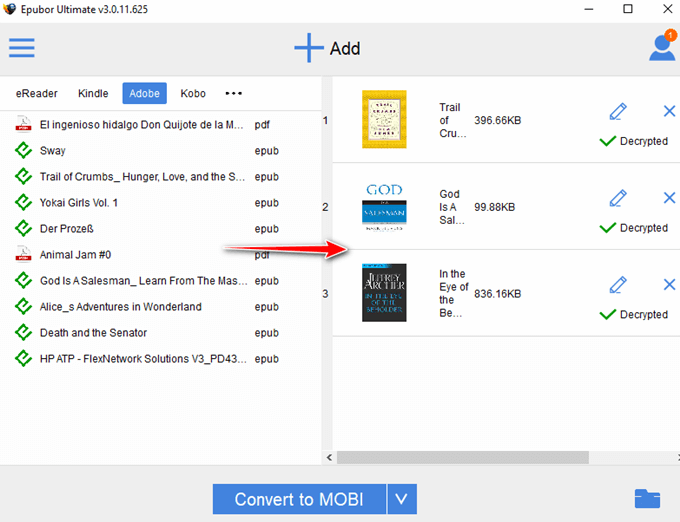Image resolution: width=680 pixels, height=522 pixels.
Task: Remove God Is A Salesman from conversion list
Action: pyautogui.click(x=669, y=198)
